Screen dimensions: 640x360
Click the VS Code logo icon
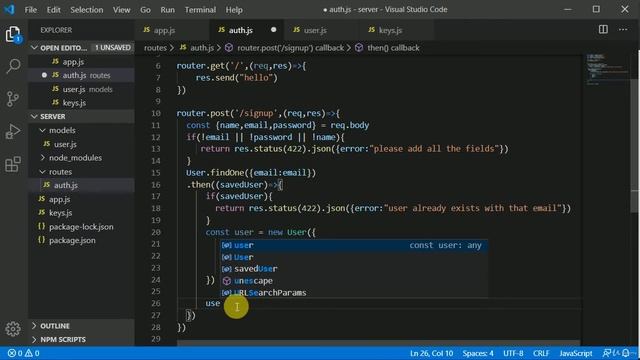coord(9,9)
